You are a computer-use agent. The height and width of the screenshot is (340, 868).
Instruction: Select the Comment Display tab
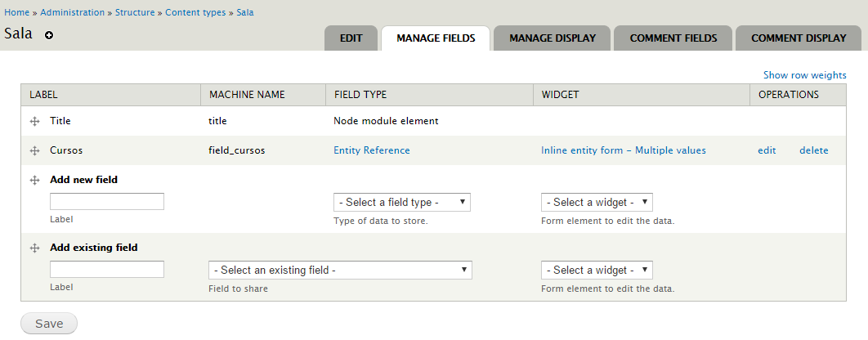tap(799, 38)
